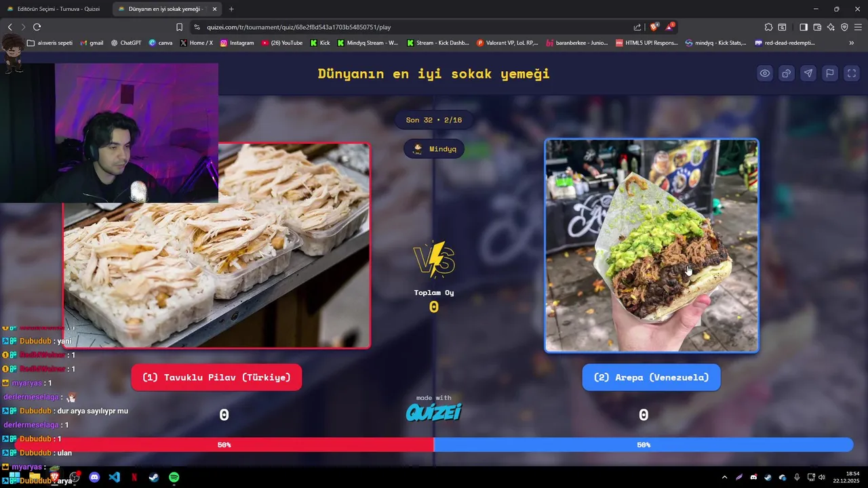Open the mindyq - Kick Stats bookmark
This screenshot has height=488, width=868.
(x=715, y=43)
